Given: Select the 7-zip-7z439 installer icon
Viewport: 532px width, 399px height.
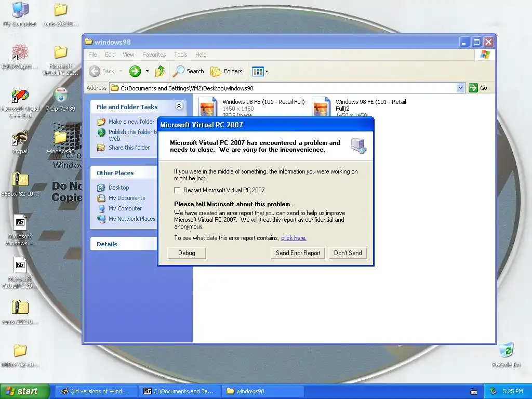Looking at the screenshot, I should pyautogui.click(x=60, y=99).
